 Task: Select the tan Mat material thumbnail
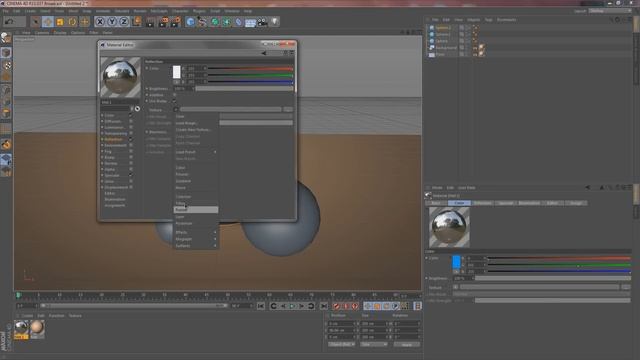coord(37,329)
